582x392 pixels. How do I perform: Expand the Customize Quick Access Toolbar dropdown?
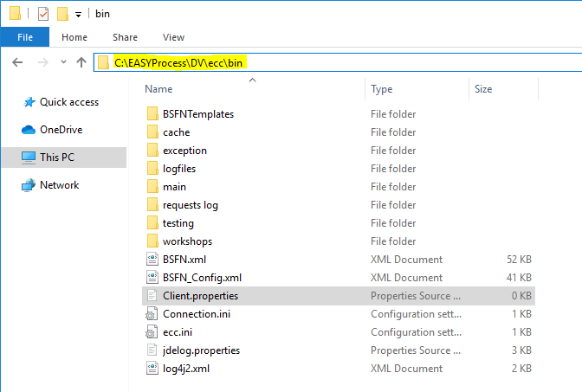[x=78, y=15]
